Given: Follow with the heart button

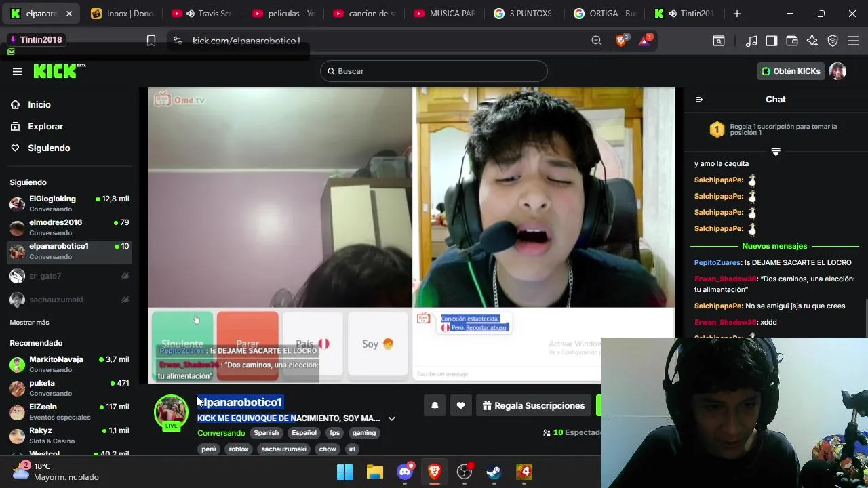Looking at the screenshot, I should [460, 405].
